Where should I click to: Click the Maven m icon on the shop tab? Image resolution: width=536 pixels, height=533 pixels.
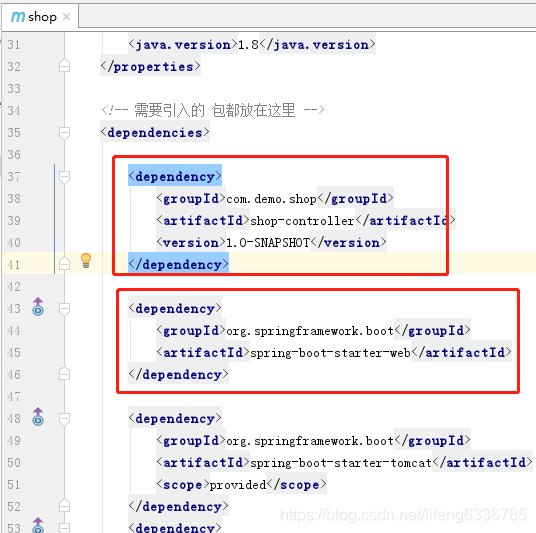[x=17, y=16]
